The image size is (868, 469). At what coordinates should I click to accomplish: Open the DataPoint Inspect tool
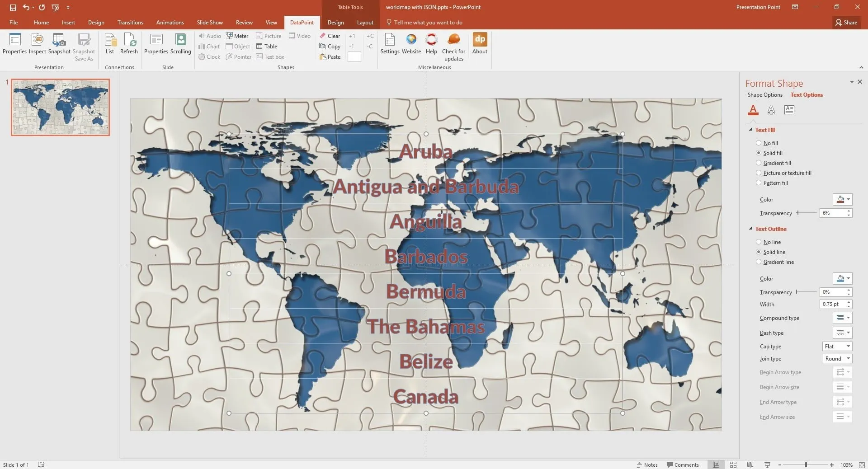[37, 41]
